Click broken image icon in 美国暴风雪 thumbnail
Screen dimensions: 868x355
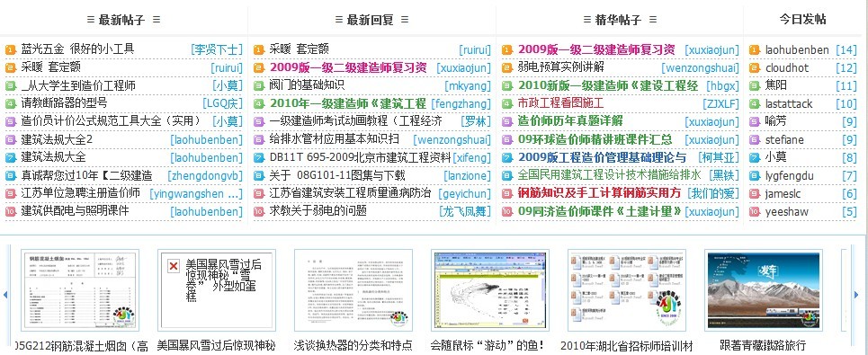174,266
